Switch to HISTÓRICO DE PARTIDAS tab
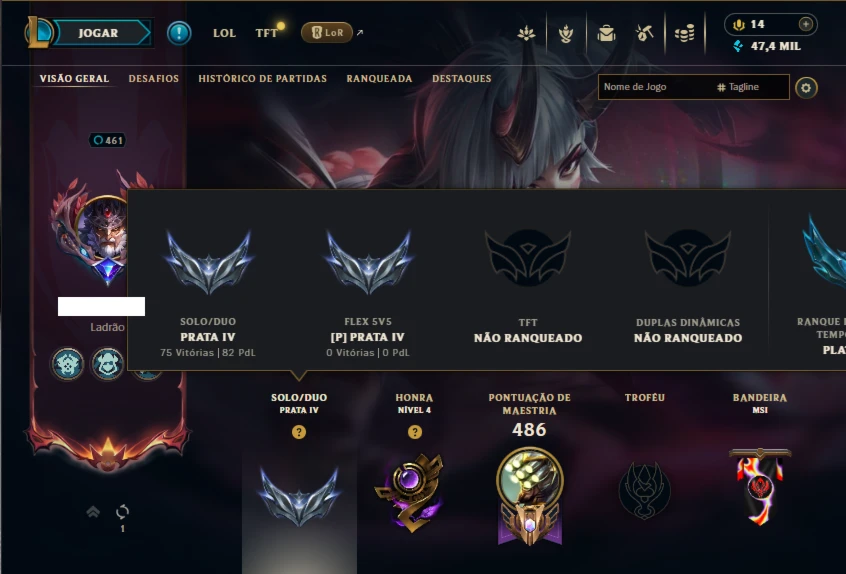The width and height of the screenshot is (846, 574). (x=263, y=79)
